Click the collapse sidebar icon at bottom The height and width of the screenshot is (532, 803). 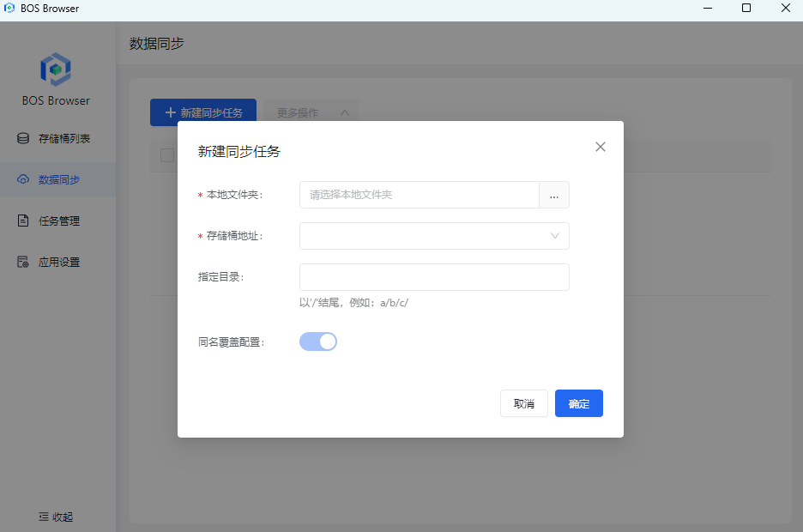point(44,517)
